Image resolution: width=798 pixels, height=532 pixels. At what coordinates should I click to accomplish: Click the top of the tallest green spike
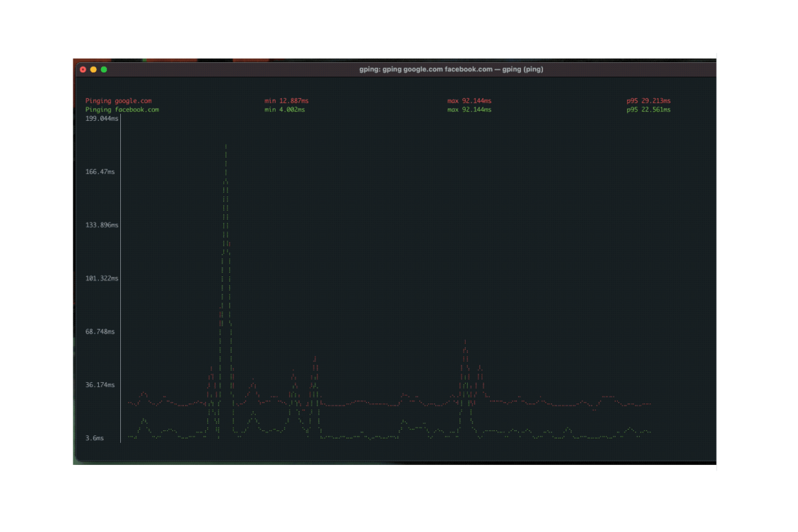226,146
